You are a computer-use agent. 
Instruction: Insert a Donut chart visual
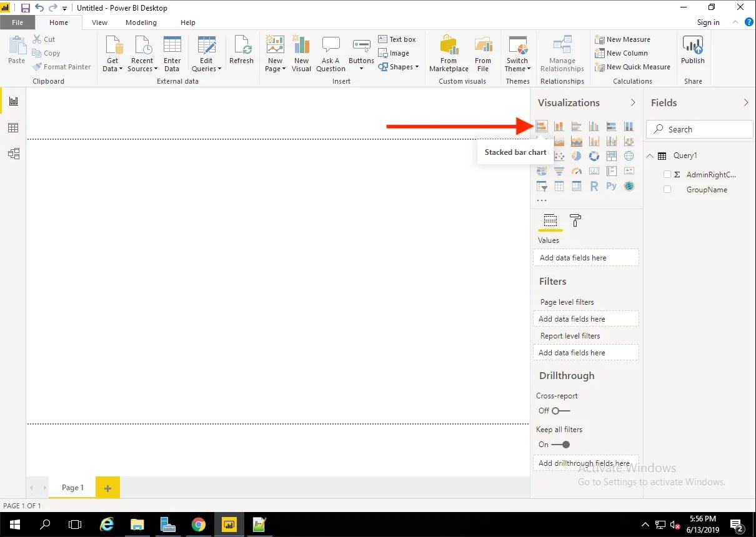594,156
